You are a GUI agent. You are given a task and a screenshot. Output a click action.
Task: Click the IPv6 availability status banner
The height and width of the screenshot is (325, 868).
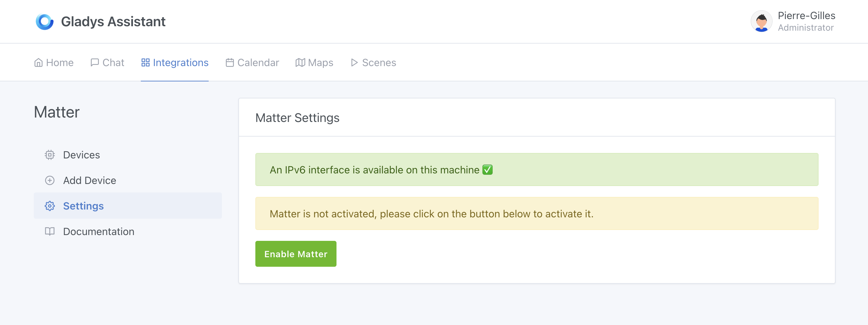click(x=537, y=169)
